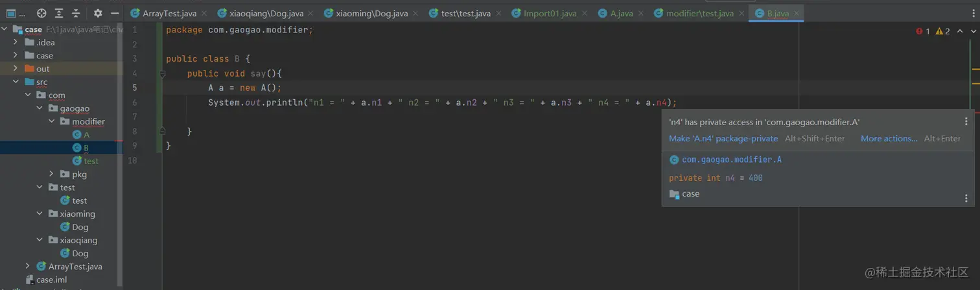Close the A.java tab
This screenshot has width=980, height=290.
pyautogui.click(x=640, y=13)
